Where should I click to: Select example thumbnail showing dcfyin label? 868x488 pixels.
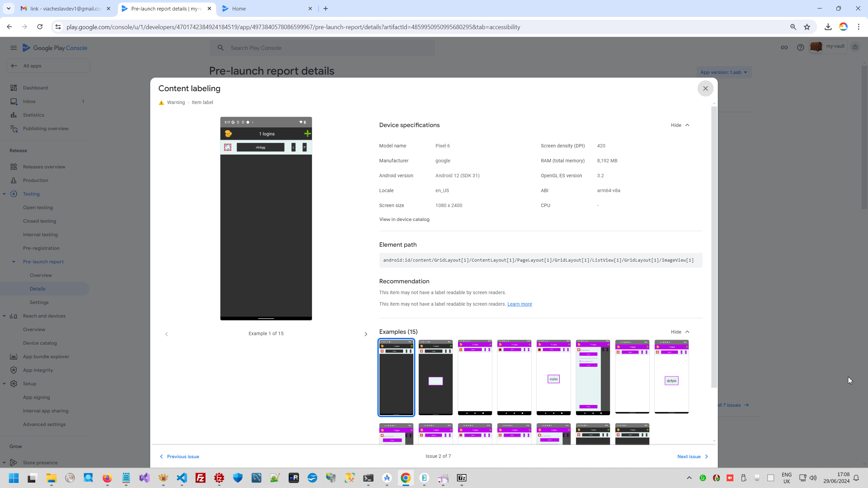(x=671, y=377)
